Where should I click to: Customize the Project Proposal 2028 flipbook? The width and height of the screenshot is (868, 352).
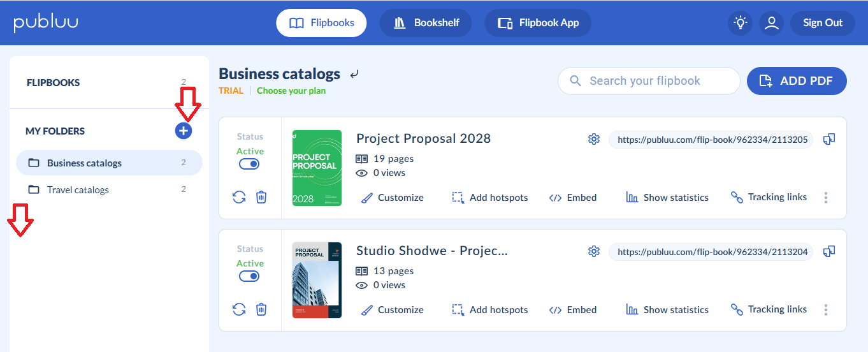coord(392,198)
